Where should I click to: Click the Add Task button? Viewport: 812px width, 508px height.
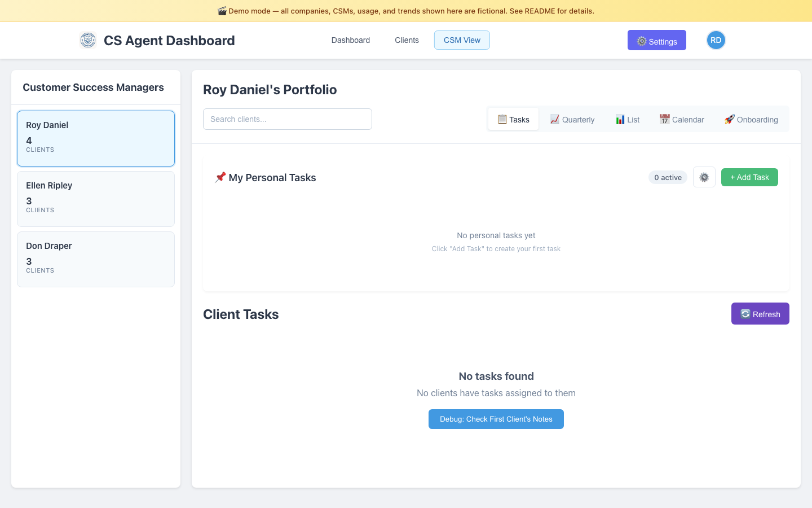pyautogui.click(x=749, y=177)
